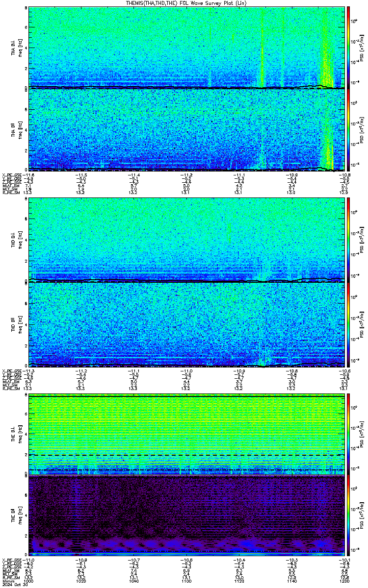Click the 'THA B⊥ freq [Hz]' axis label
The image size is (368, 588).
[x=16, y=47]
